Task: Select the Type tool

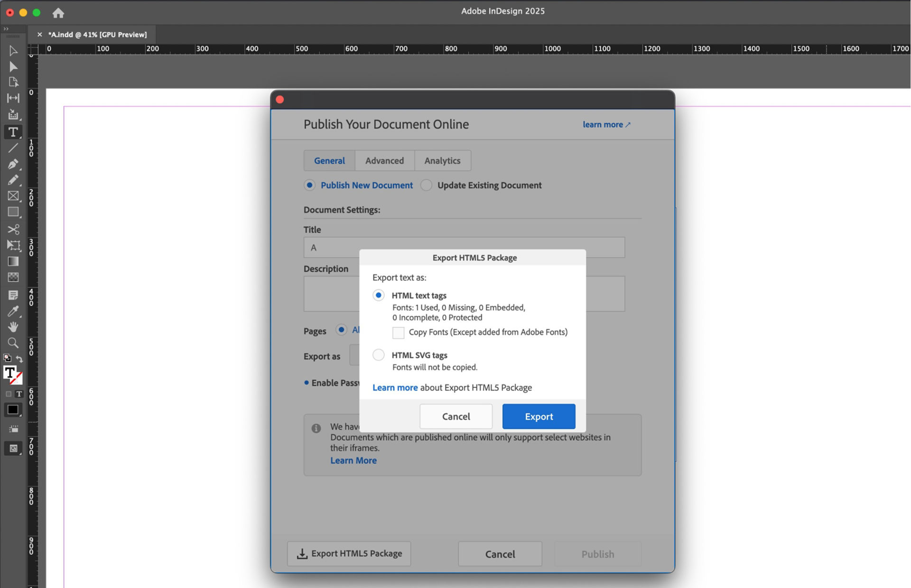Action: click(x=13, y=133)
